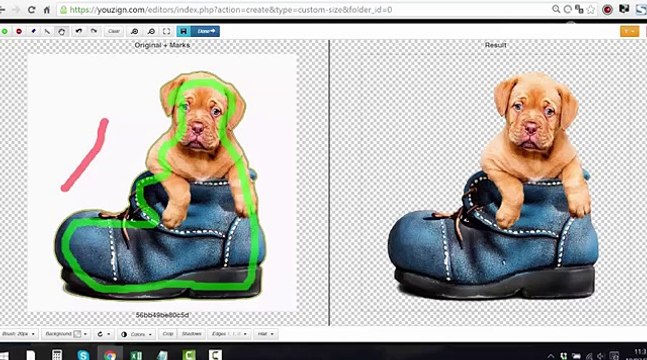Click the Shadows button
Viewport: 647px width, 360px height.
click(191, 334)
